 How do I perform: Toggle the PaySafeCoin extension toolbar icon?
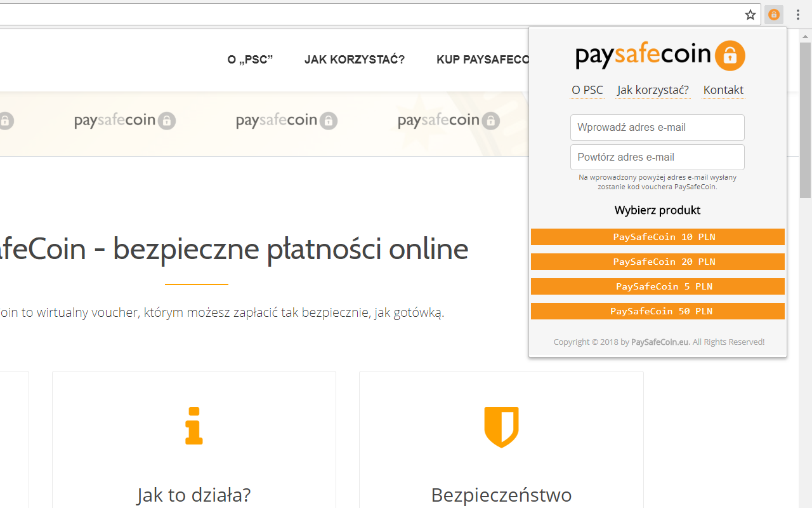click(x=774, y=15)
